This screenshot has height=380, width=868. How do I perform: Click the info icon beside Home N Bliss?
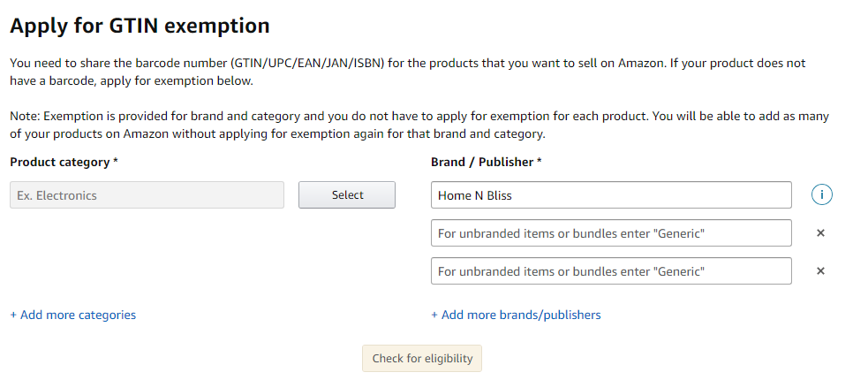click(x=821, y=195)
